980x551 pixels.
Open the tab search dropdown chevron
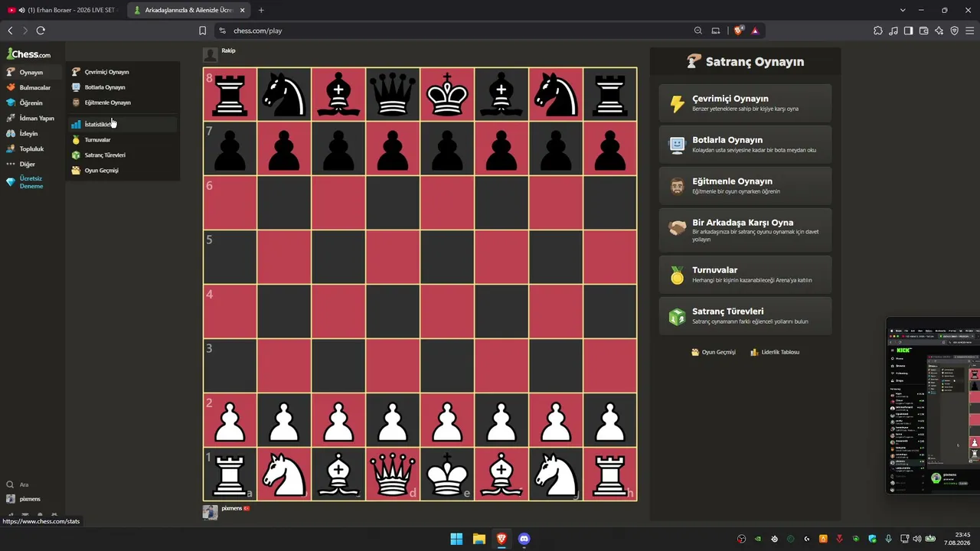[x=903, y=10]
